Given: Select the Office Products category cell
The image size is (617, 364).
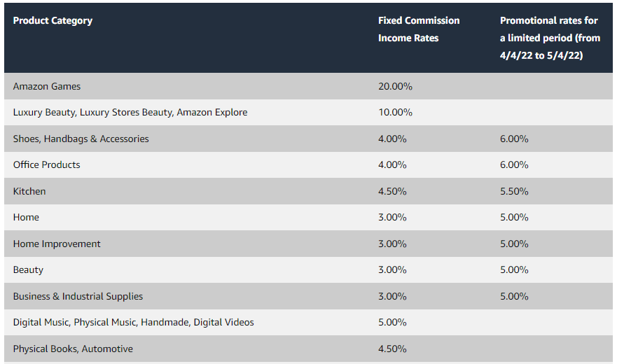Looking at the screenshot, I should (x=46, y=164).
